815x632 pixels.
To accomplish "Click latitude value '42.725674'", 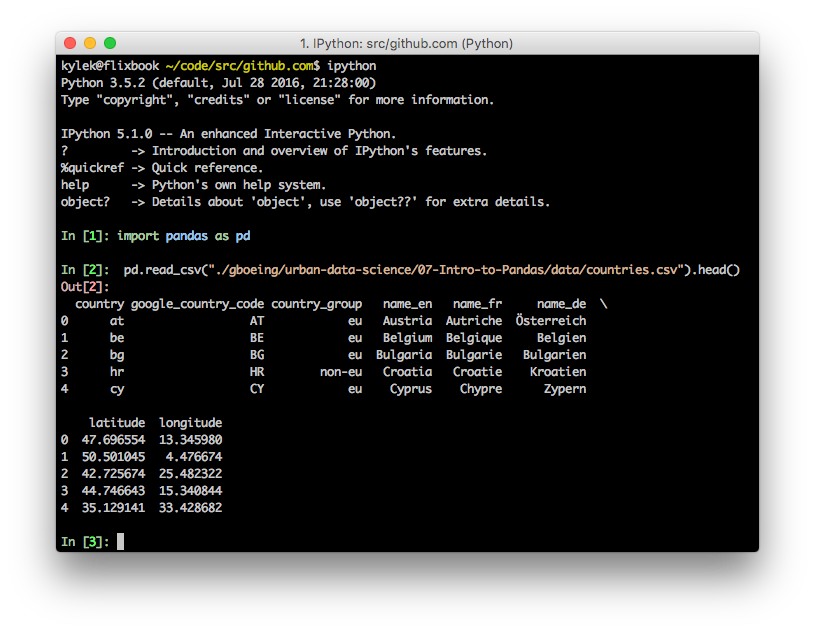I will click(x=113, y=474).
